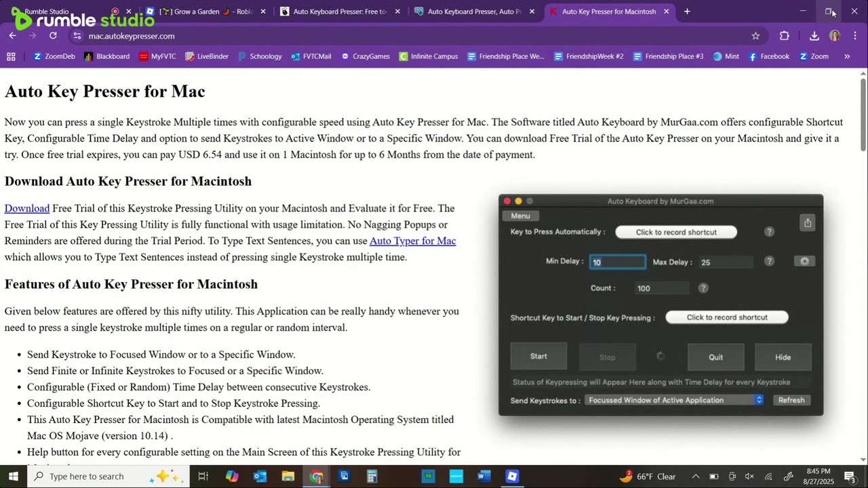Click the Chrome icon on the taskbar
The height and width of the screenshot is (488, 868).
pos(316,476)
